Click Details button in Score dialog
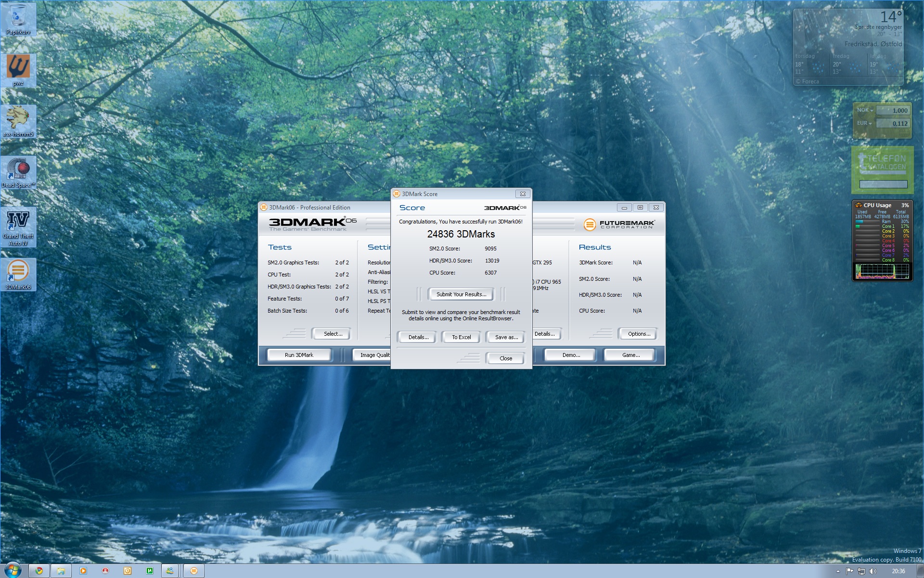 coord(418,337)
